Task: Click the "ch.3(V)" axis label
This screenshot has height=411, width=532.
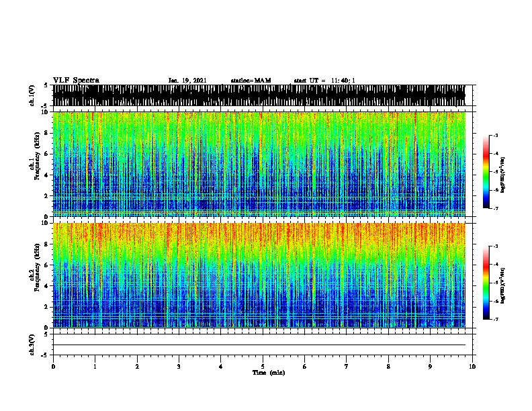Action: pyautogui.click(x=32, y=345)
